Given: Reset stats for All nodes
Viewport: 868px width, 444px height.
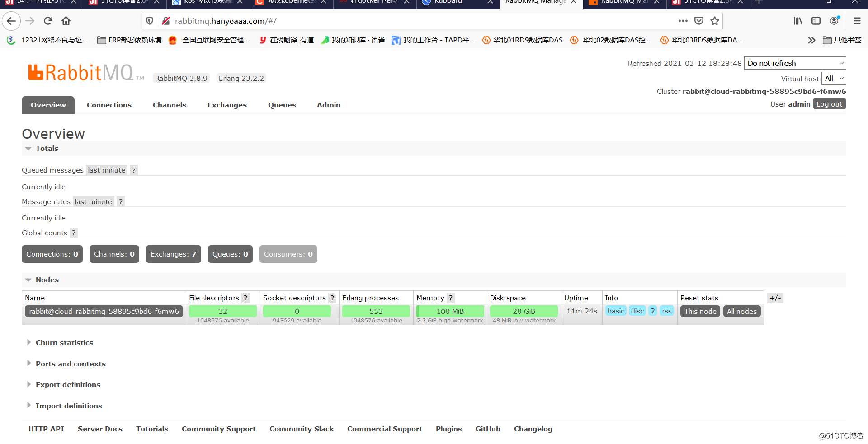Looking at the screenshot, I should click(x=742, y=312).
